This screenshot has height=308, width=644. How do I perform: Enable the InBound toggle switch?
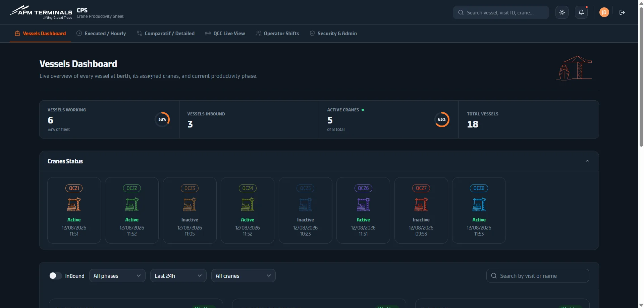(x=55, y=276)
